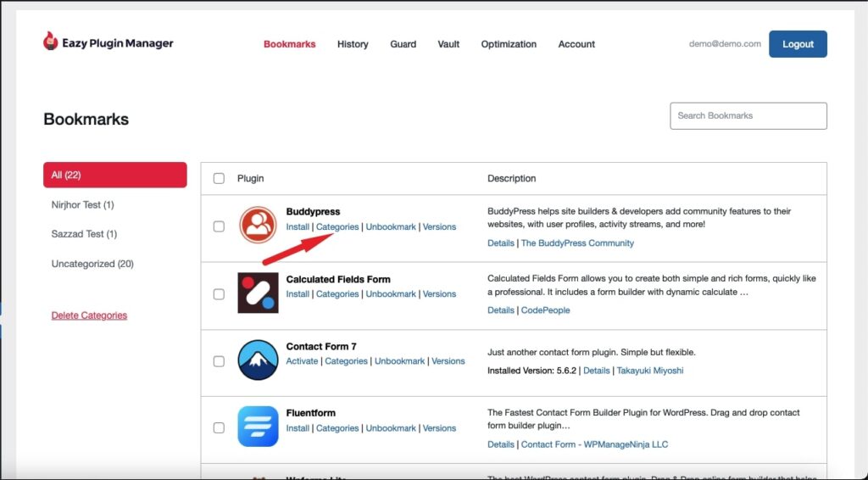Tick the select-all checkbox in table header
This screenshot has width=868, height=480.
tap(220, 178)
